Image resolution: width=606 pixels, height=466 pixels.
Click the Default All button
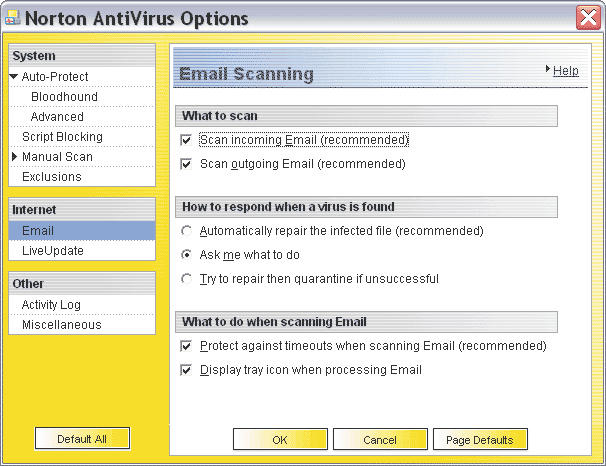point(82,439)
